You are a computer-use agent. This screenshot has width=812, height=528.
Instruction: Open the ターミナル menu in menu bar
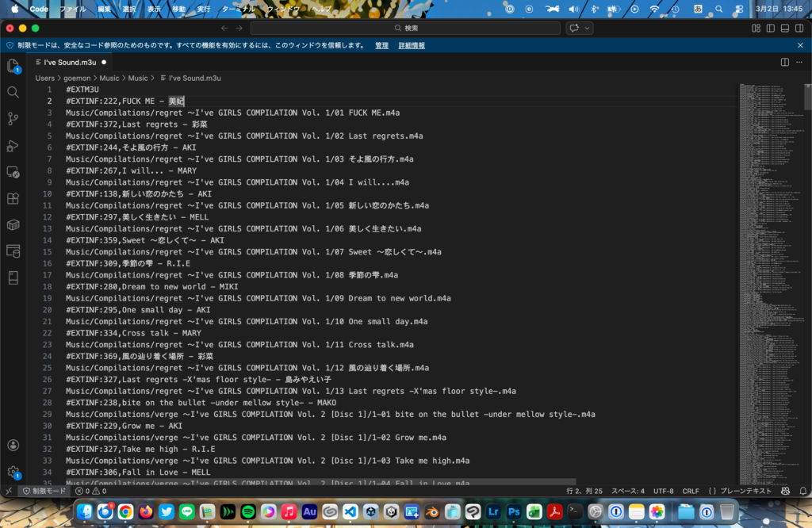(x=239, y=9)
